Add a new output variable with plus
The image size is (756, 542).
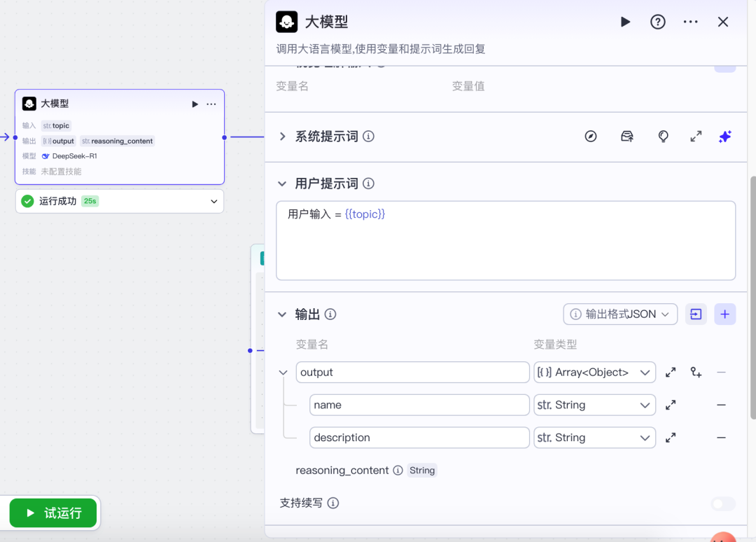pos(724,314)
